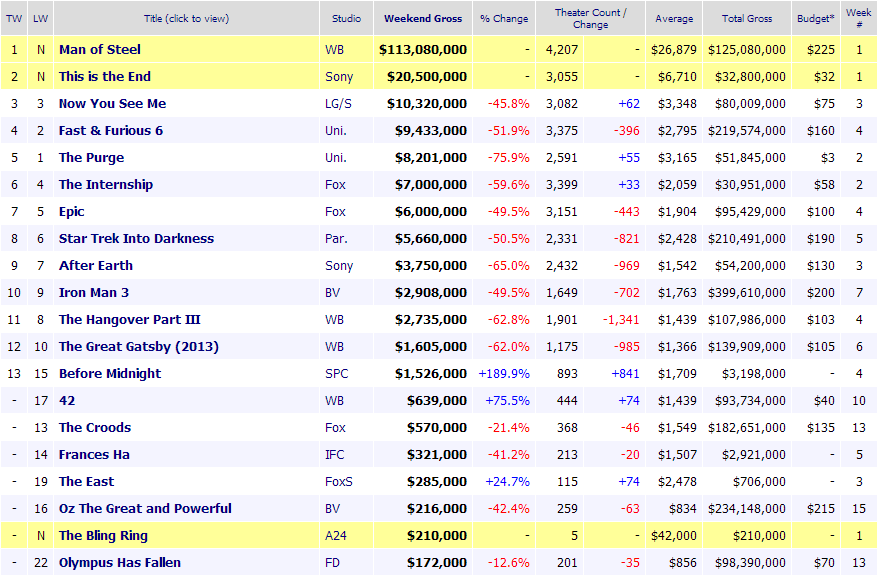Open LG/S studio link

point(338,104)
